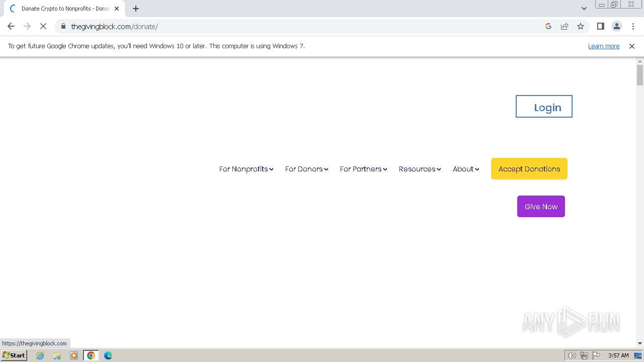
Task: Click the yellow Accept Donations button
Action: (529, 169)
